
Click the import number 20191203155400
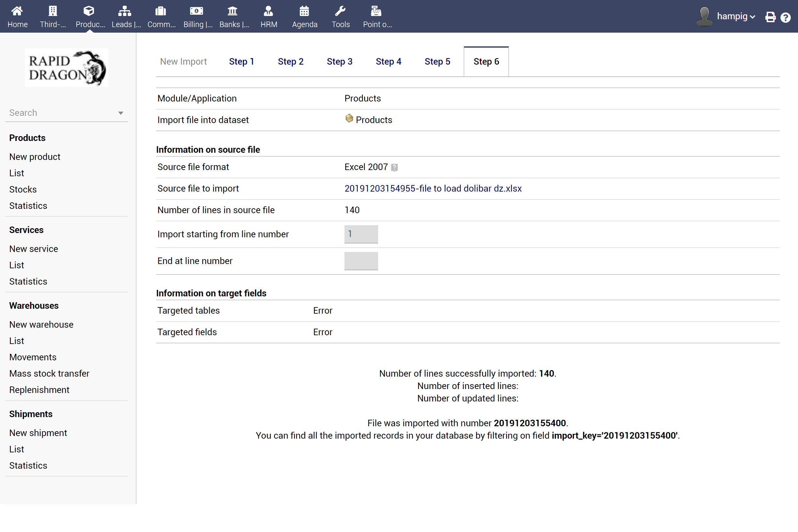(530, 423)
